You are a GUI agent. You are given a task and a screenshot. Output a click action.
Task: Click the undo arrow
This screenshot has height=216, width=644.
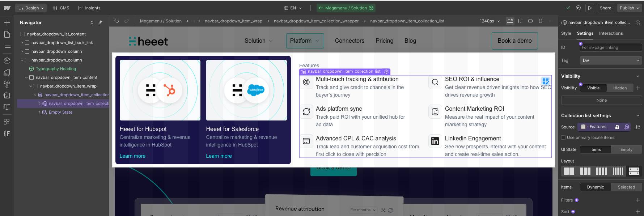(116, 21)
